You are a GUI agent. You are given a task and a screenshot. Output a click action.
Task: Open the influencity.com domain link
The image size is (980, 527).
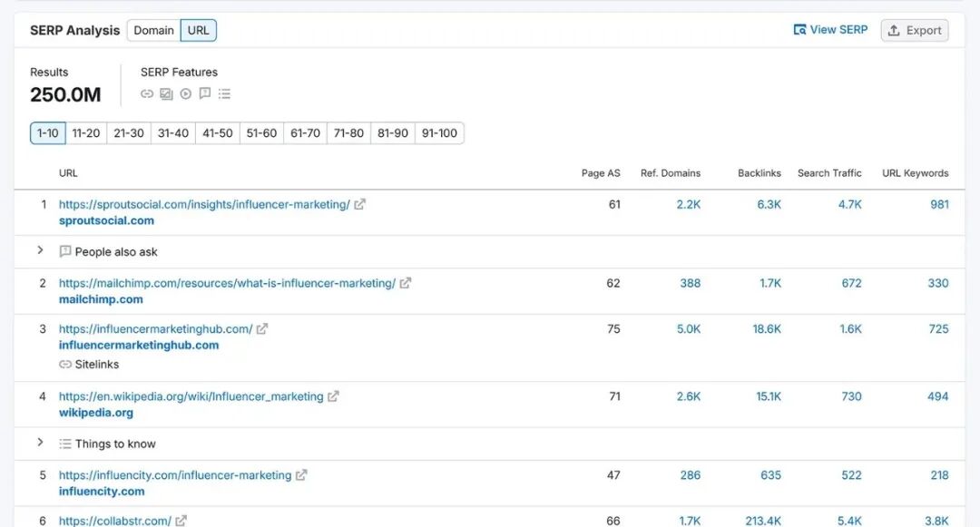pyautogui.click(x=102, y=491)
